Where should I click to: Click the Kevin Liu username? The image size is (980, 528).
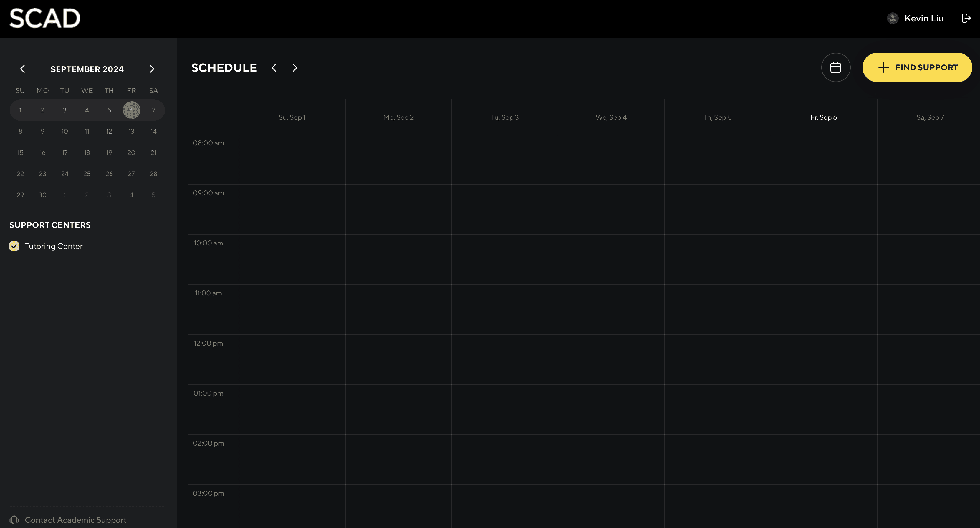pos(924,18)
